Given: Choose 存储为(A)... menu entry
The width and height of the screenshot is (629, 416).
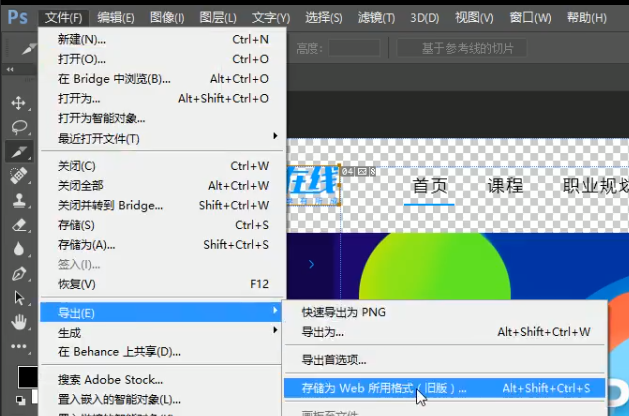Looking at the screenshot, I should click(x=162, y=245).
